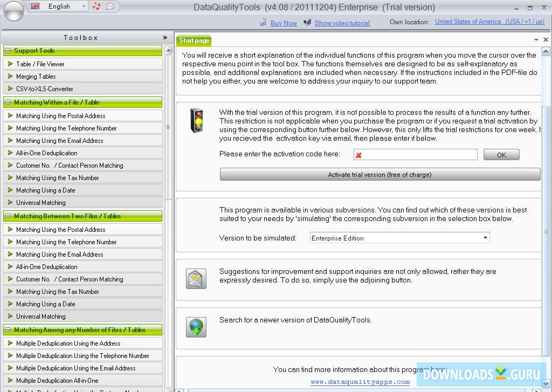Image resolution: width=552 pixels, height=392 pixels.
Task: Open All-in-One Deduplication between two files
Action: (82, 266)
